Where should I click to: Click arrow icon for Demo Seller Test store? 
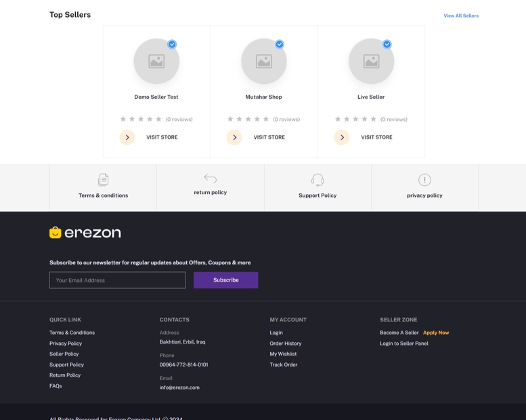127,137
